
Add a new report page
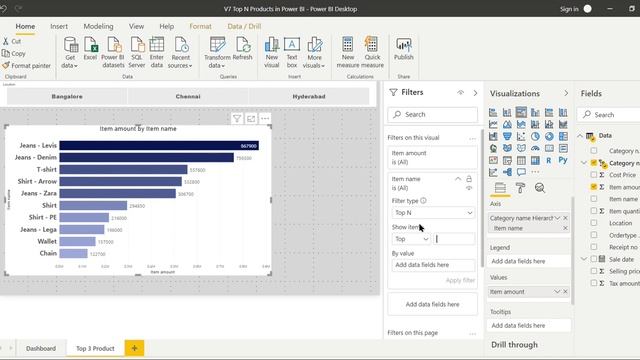(x=134, y=348)
